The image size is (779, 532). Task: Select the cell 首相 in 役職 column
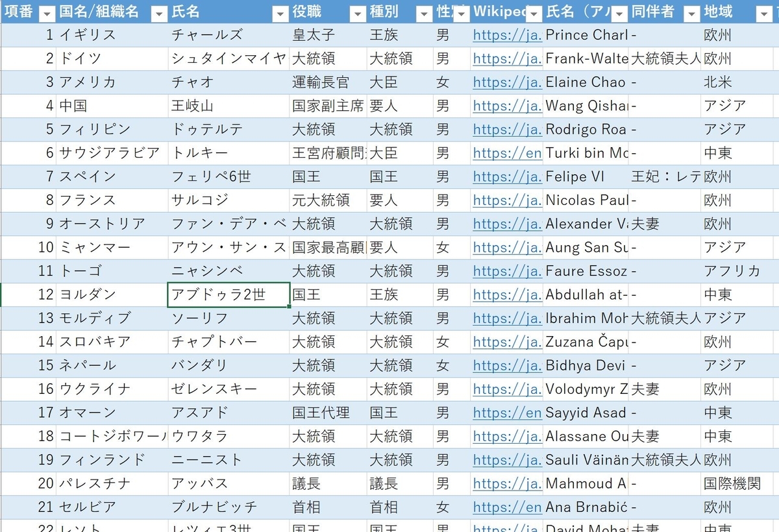328,507
